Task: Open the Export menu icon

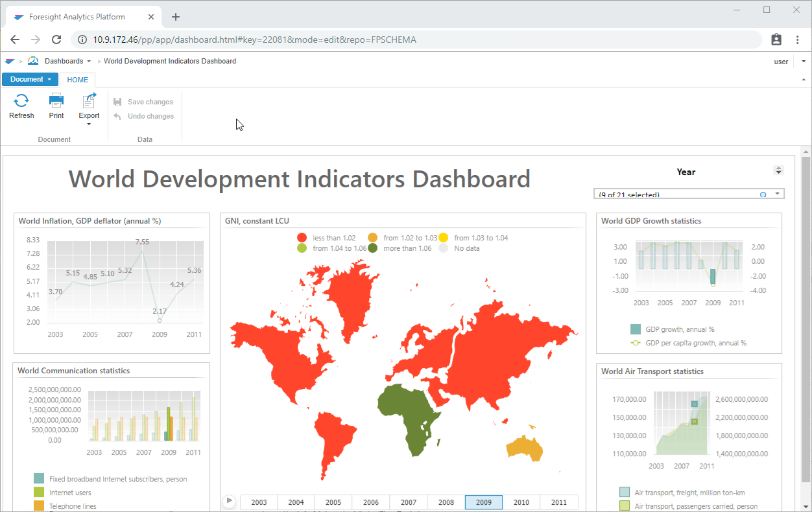Action: (89, 101)
